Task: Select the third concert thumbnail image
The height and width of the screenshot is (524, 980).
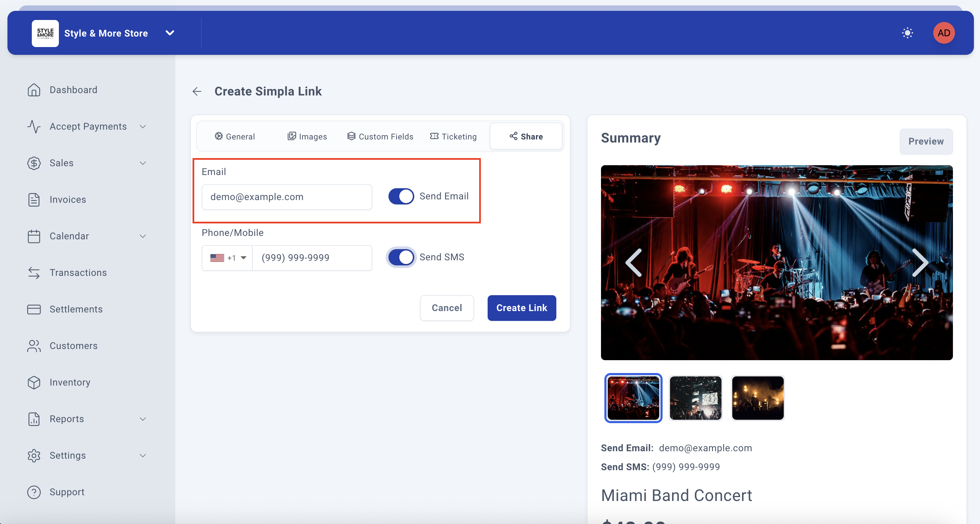Action: pyautogui.click(x=757, y=398)
